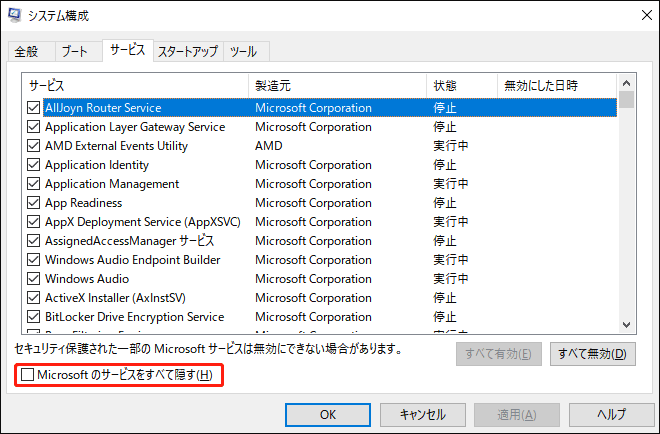Uncheck AllJoyn Router Service checkbox
The width and height of the screenshot is (660, 434).
pos(34,108)
